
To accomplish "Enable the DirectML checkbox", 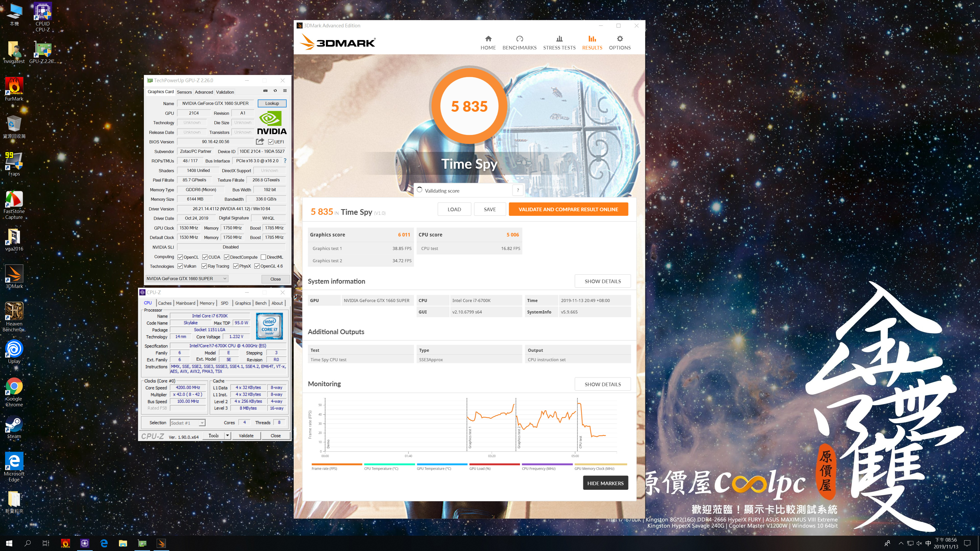I will coord(263,257).
